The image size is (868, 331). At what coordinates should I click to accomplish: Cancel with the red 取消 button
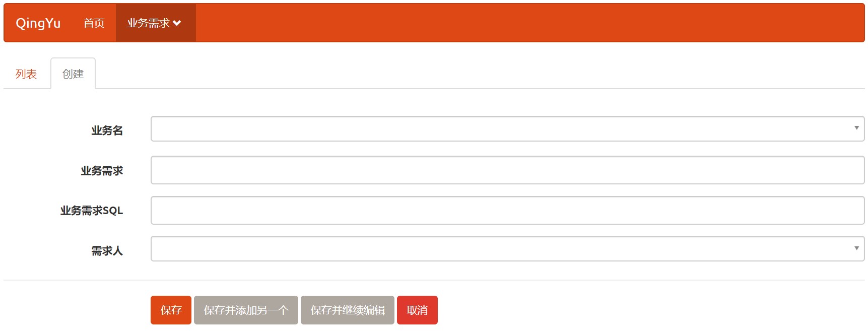[417, 310]
